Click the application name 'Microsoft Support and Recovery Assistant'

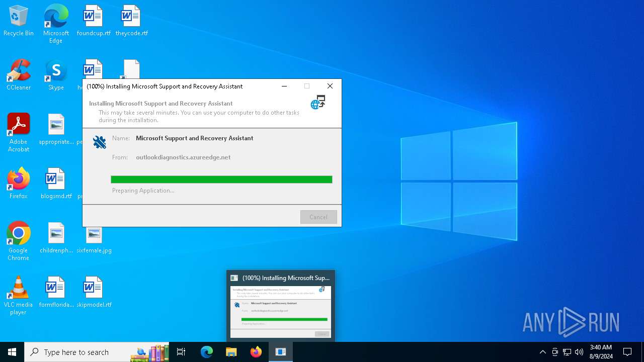tap(195, 138)
